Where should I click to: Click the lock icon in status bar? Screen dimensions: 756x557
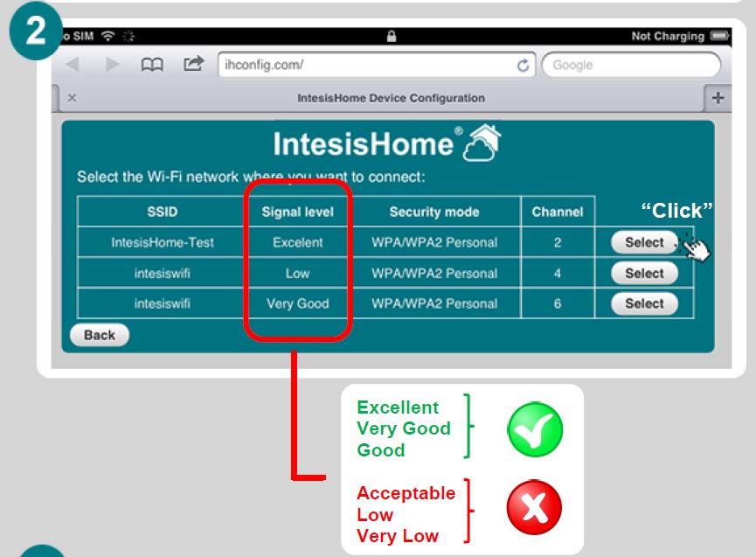coord(392,36)
